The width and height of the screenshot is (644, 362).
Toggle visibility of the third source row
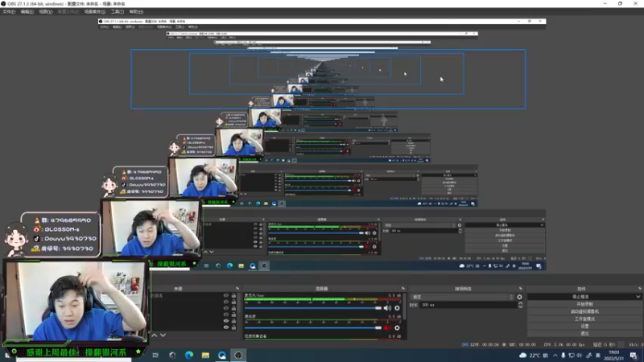pos(226,308)
